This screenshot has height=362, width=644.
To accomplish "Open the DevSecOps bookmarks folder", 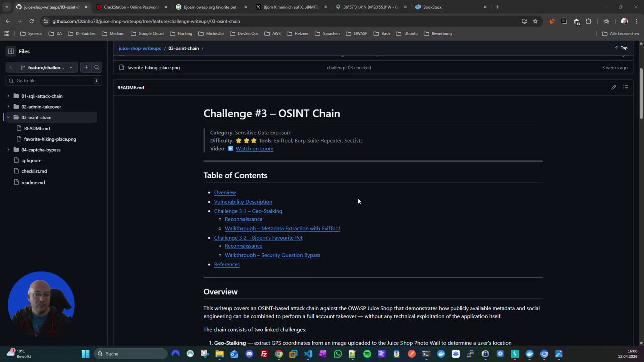I will (244, 33).
